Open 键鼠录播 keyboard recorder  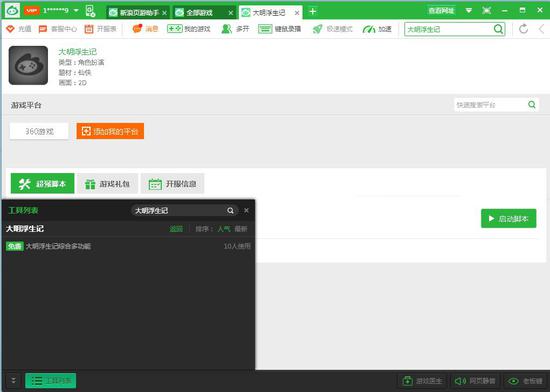280,29
